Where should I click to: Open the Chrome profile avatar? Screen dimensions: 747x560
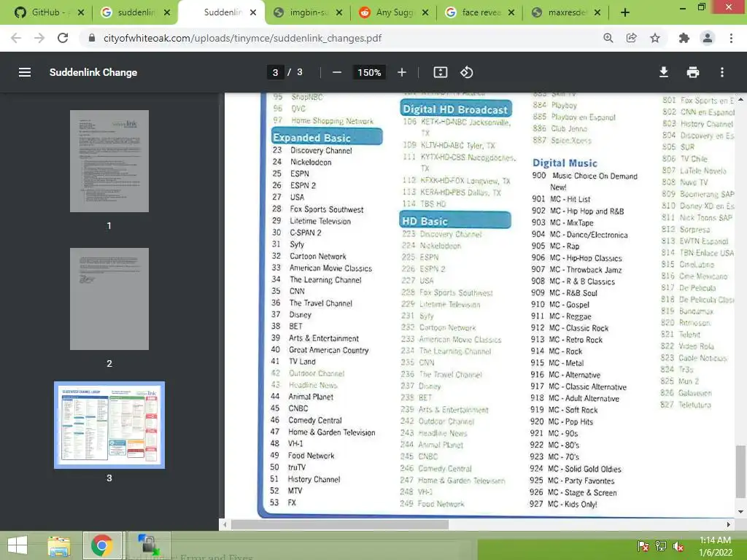708,38
